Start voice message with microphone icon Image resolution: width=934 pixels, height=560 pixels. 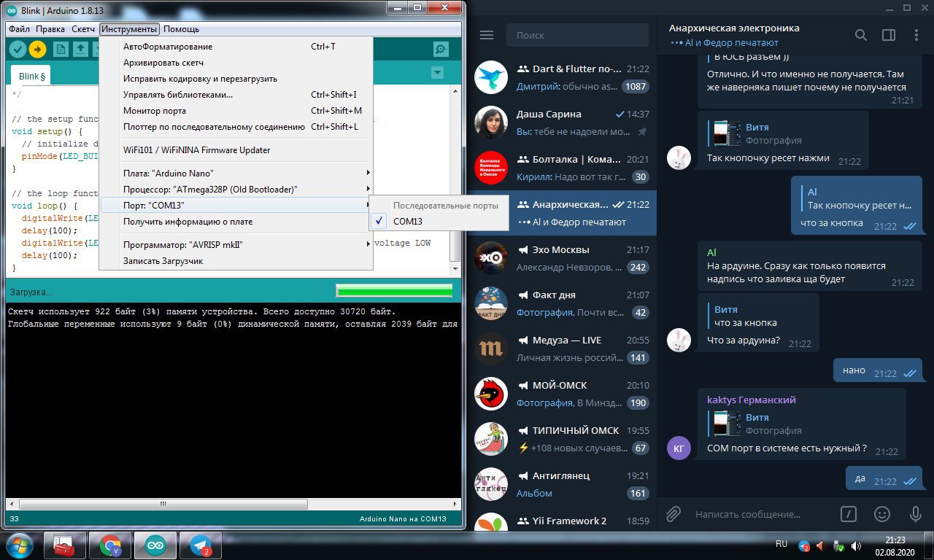(914, 514)
